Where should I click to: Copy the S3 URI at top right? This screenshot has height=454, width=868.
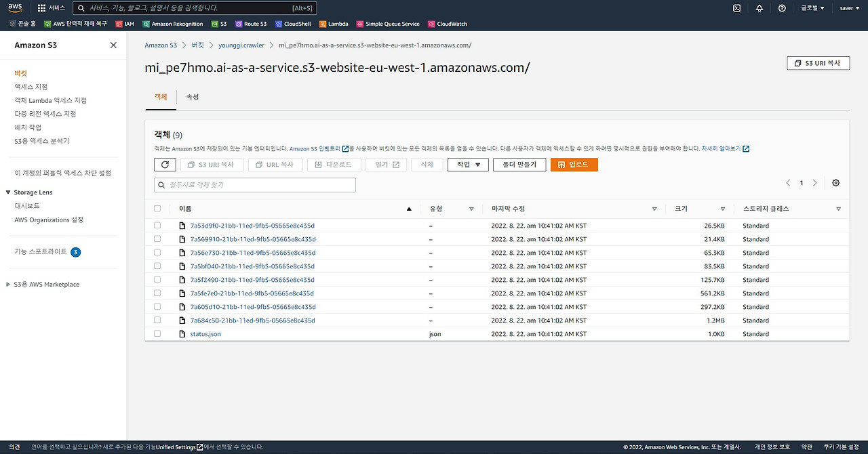(x=817, y=63)
